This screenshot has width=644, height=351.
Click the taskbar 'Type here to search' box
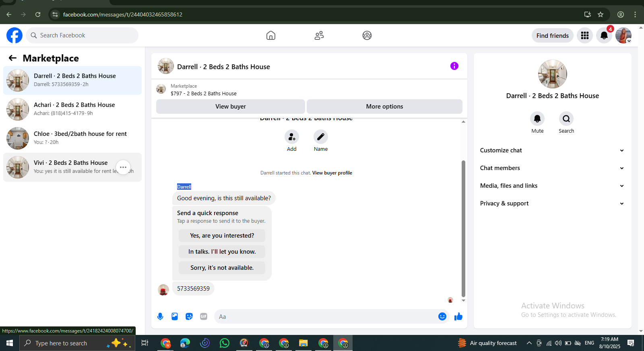77,343
